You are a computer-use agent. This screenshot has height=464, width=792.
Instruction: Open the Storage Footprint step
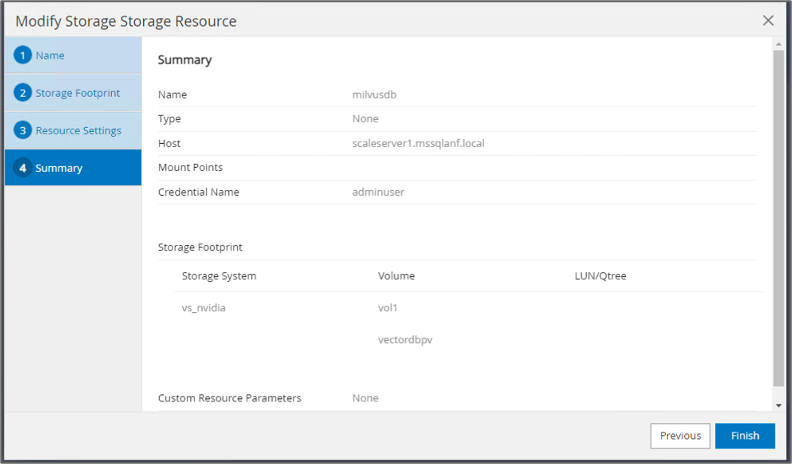(x=77, y=93)
